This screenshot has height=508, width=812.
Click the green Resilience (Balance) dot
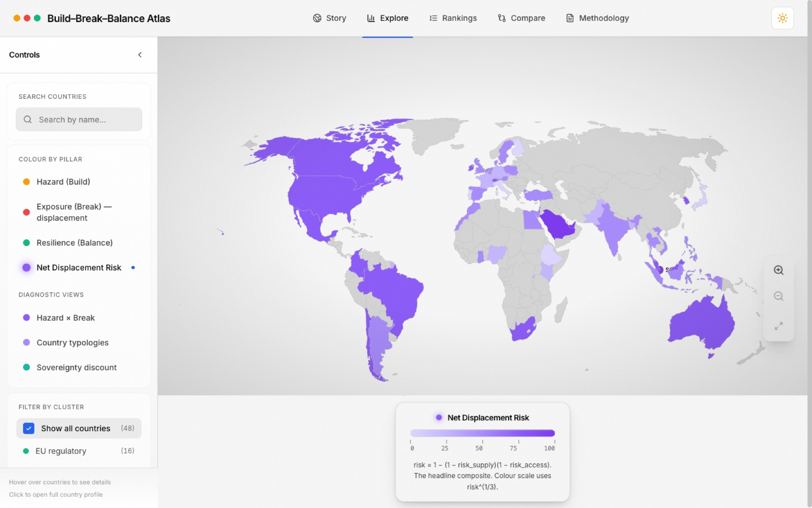[x=27, y=242]
